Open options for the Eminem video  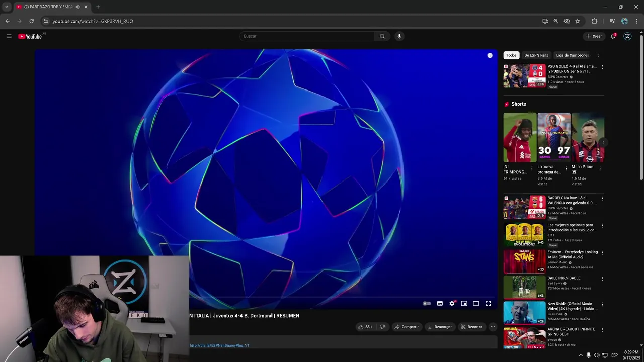point(602,253)
